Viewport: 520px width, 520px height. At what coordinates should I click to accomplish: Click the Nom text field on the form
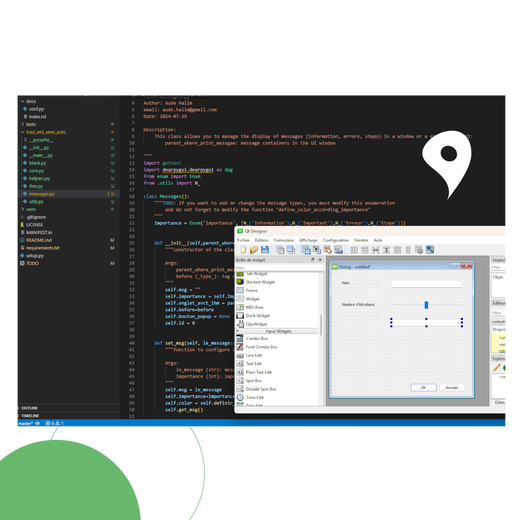pyautogui.click(x=426, y=284)
